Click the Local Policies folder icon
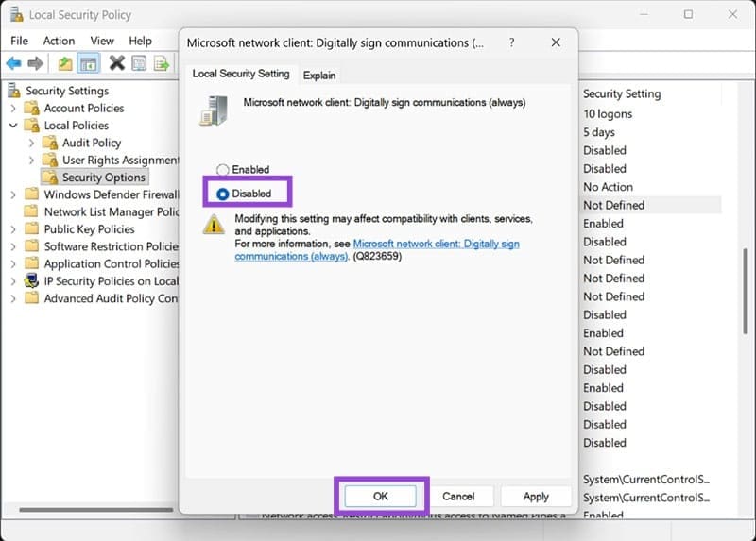Image resolution: width=756 pixels, height=541 pixels. tap(32, 126)
